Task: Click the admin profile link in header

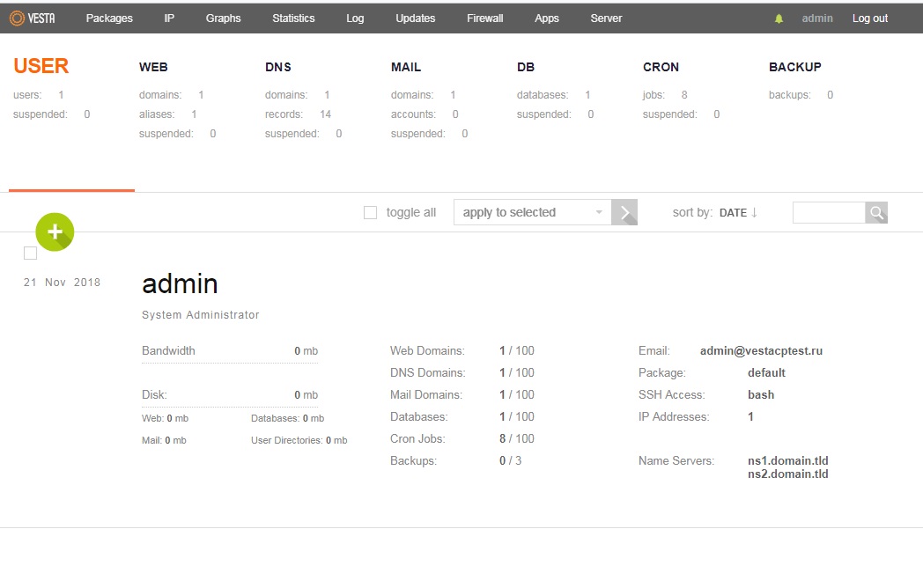Action: (817, 18)
